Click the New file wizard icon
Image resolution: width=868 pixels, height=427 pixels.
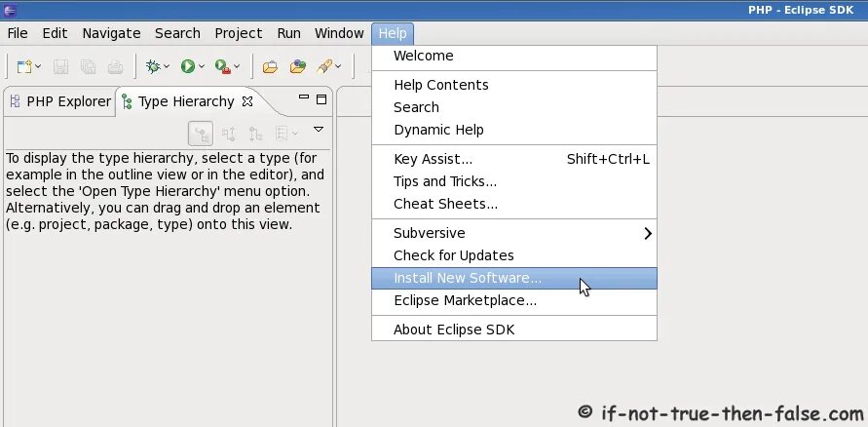(x=24, y=66)
